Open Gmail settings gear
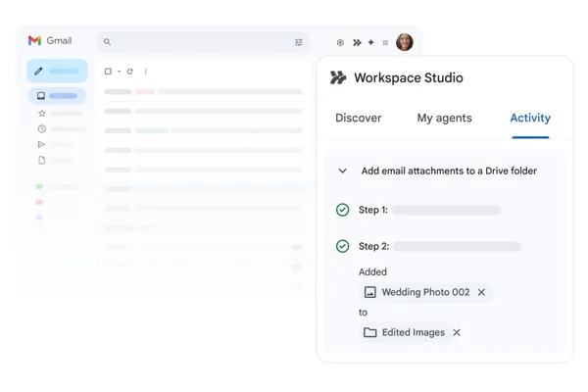The width and height of the screenshot is (588, 392). [340, 43]
